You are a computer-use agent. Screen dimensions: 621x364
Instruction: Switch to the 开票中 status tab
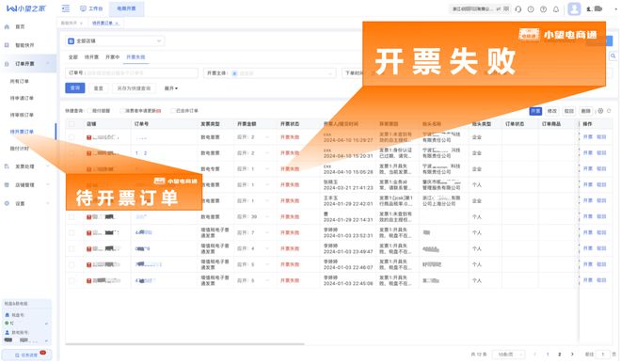coord(113,57)
